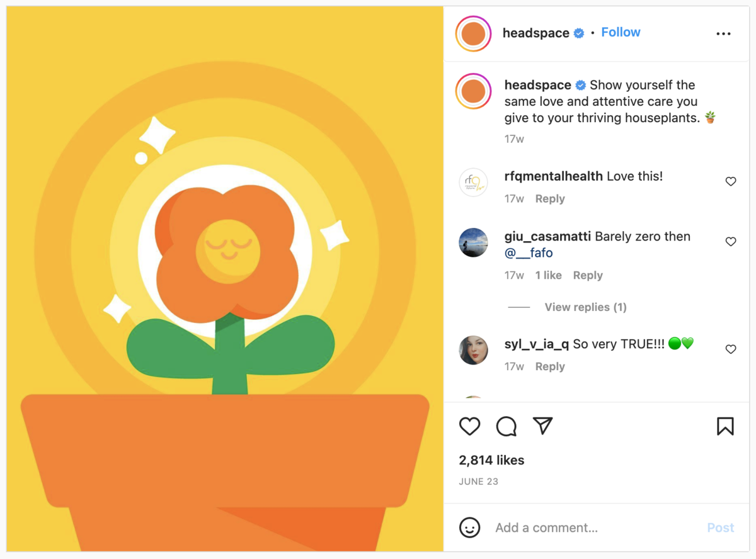Like the post with heart icon

pos(469,426)
